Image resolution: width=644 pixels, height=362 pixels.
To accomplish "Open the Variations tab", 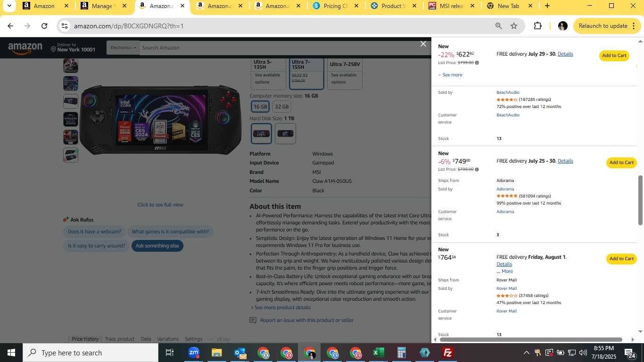I will (168, 339).
